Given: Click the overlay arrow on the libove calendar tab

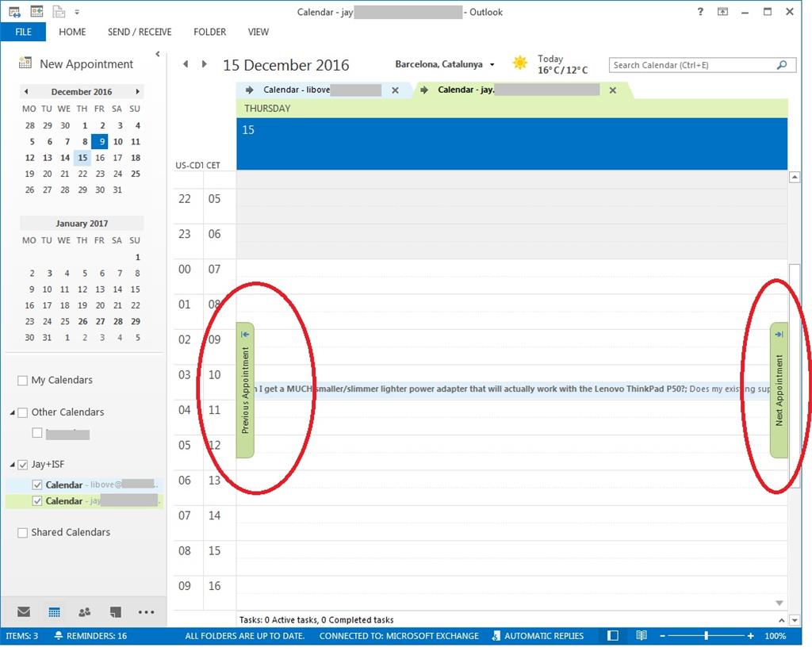Looking at the screenshot, I should coord(250,90).
